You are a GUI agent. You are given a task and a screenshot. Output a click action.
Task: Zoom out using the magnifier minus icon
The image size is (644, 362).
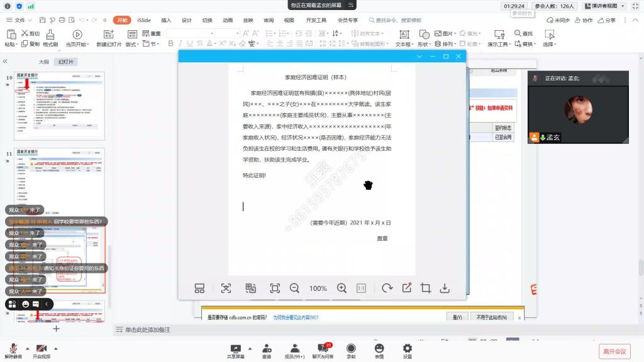click(x=294, y=288)
